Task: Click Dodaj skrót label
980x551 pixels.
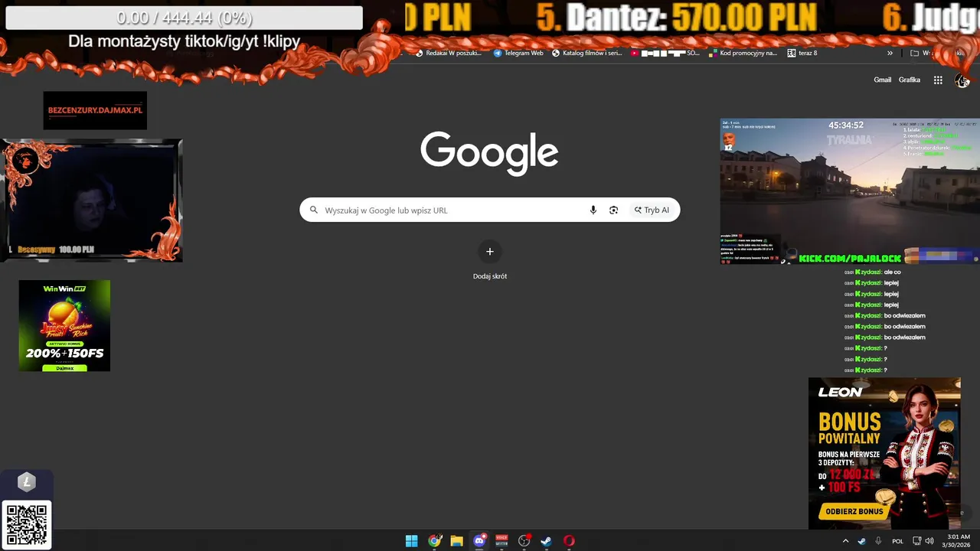Action: 490,276
